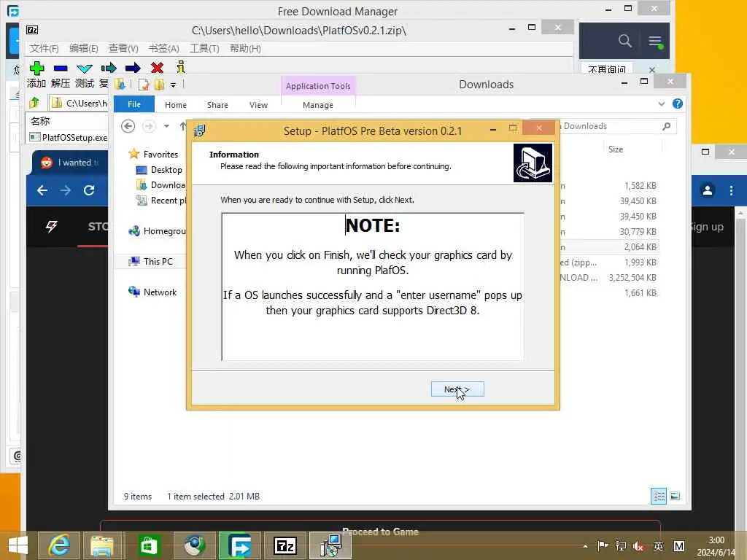Click the Search Downloads box
This screenshot has height=560, width=747.
click(x=617, y=126)
